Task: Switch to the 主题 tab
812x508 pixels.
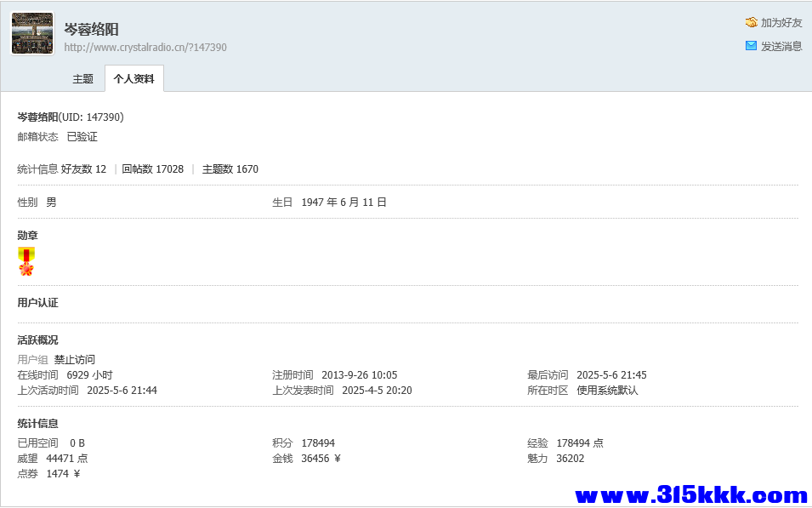Action: 82,78
